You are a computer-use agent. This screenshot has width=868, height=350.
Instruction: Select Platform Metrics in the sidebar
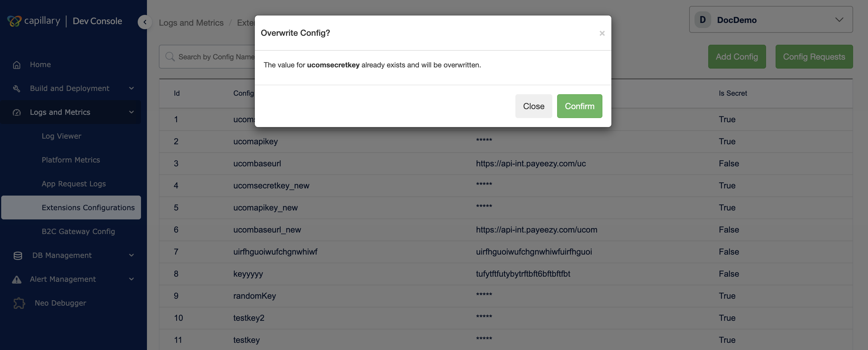tap(71, 160)
